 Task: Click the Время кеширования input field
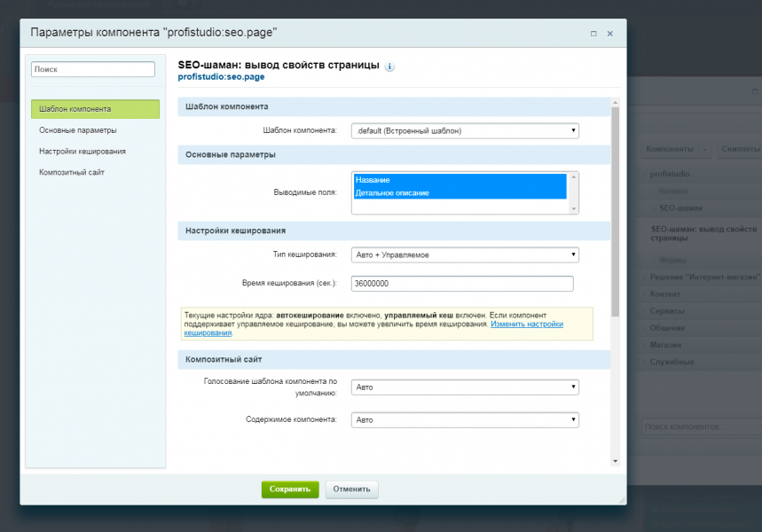pos(462,284)
